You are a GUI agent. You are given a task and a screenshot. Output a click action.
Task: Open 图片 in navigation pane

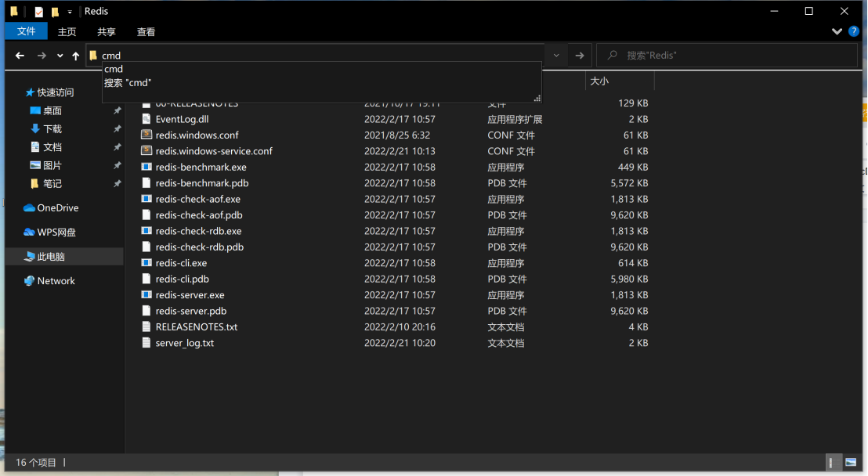pyautogui.click(x=52, y=165)
